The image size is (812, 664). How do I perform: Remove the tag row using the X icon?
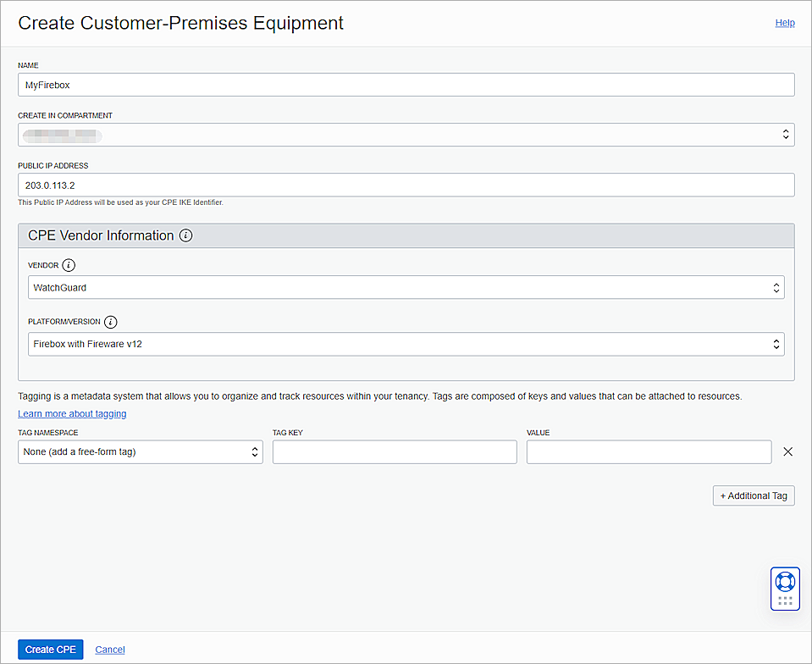click(x=787, y=451)
